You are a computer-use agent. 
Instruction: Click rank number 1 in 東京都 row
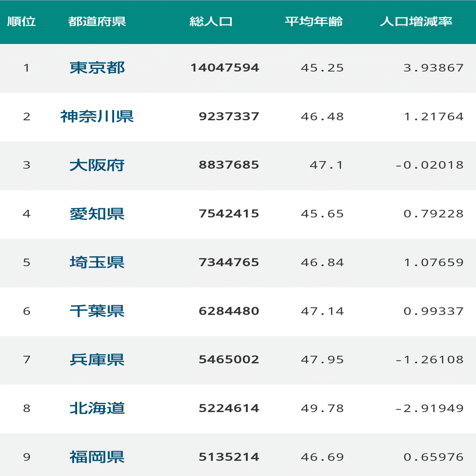(x=27, y=68)
